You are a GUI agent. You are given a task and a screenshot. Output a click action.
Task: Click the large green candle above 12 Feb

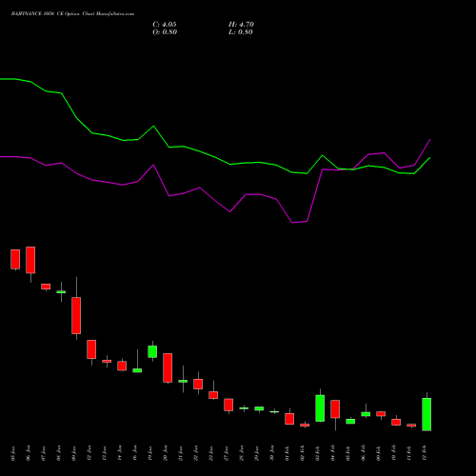(426, 414)
